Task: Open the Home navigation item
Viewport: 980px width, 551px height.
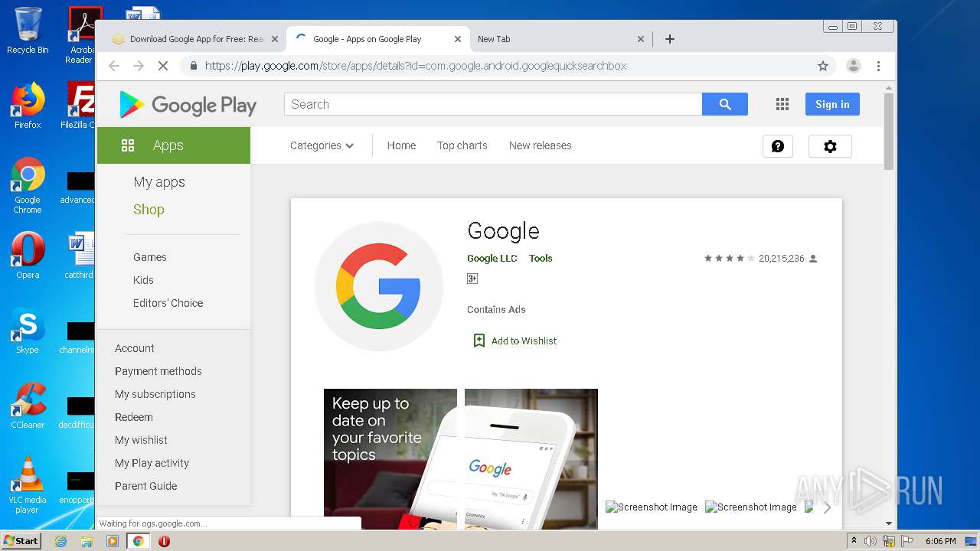Action: coord(401,145)
